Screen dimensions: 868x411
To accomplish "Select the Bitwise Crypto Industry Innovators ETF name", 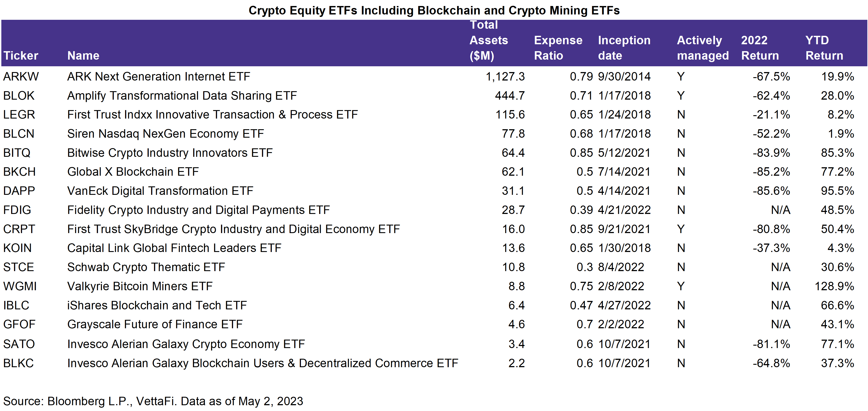I will tap(170, 153).
